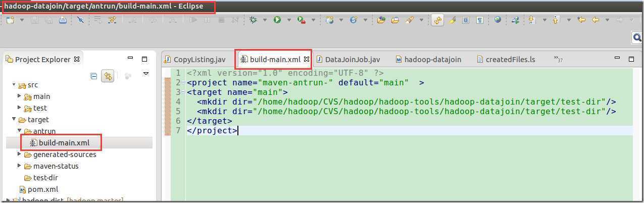Open the Run configurations dropdown arrow
The height and width of the screenshot is (203, 644).
tap(289, 20)
